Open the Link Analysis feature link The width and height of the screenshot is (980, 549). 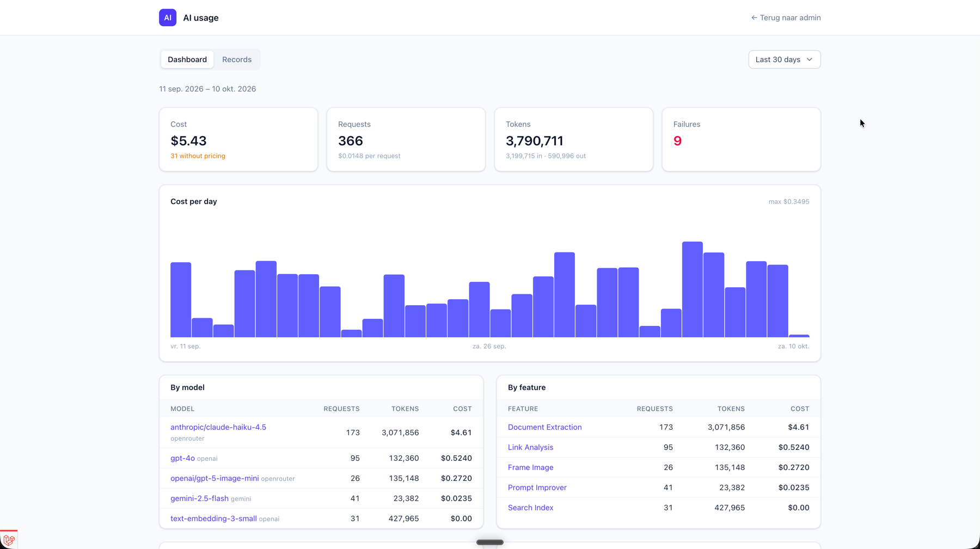(530, 447)
